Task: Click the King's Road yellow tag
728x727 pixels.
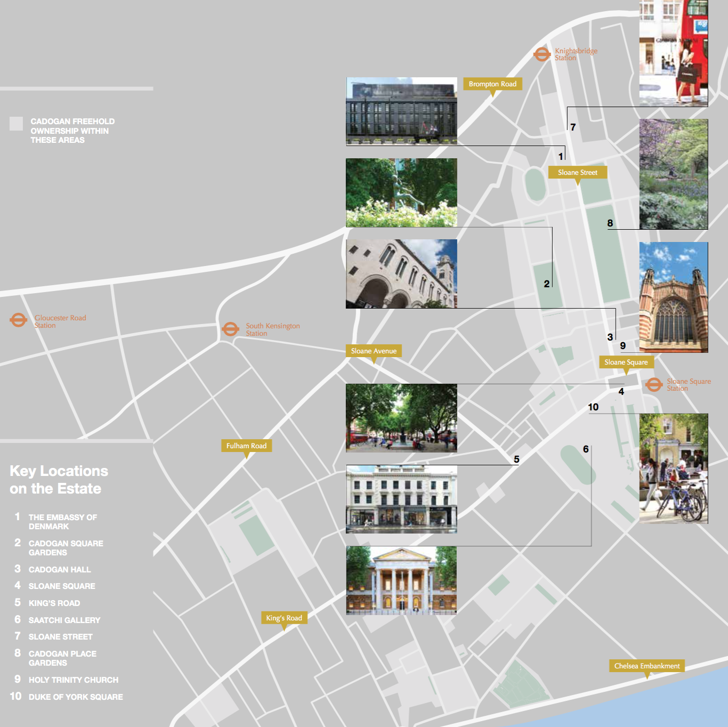Action: pos(284,618)
